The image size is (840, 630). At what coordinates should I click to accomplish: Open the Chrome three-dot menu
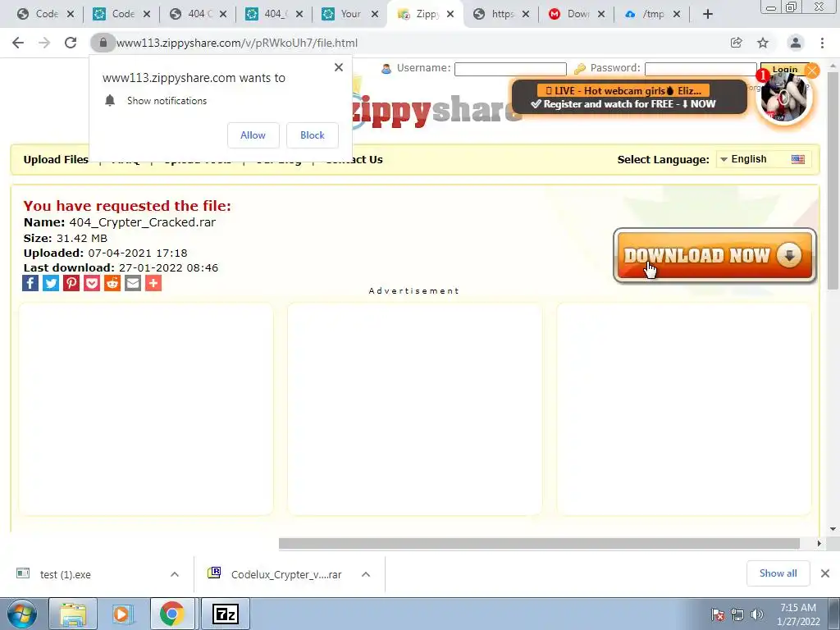click(x=822, y=43)
